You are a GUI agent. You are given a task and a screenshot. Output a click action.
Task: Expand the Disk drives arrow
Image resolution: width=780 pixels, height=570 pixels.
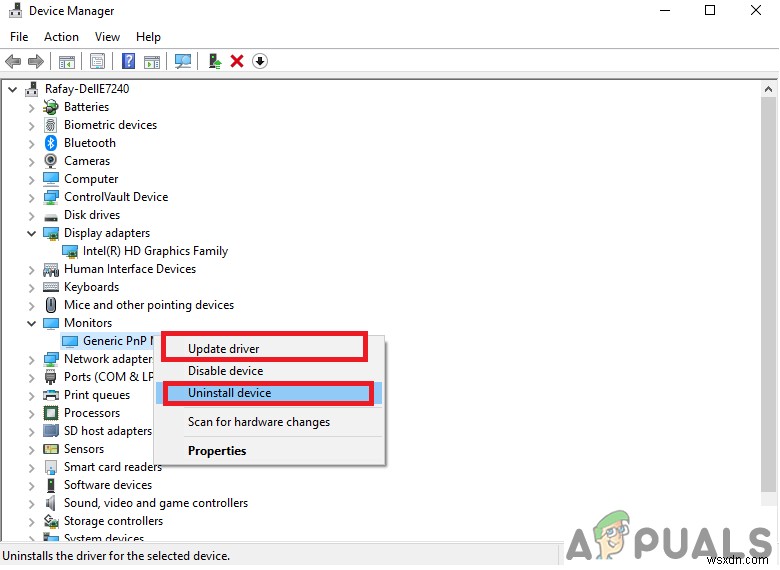point(31,215)
